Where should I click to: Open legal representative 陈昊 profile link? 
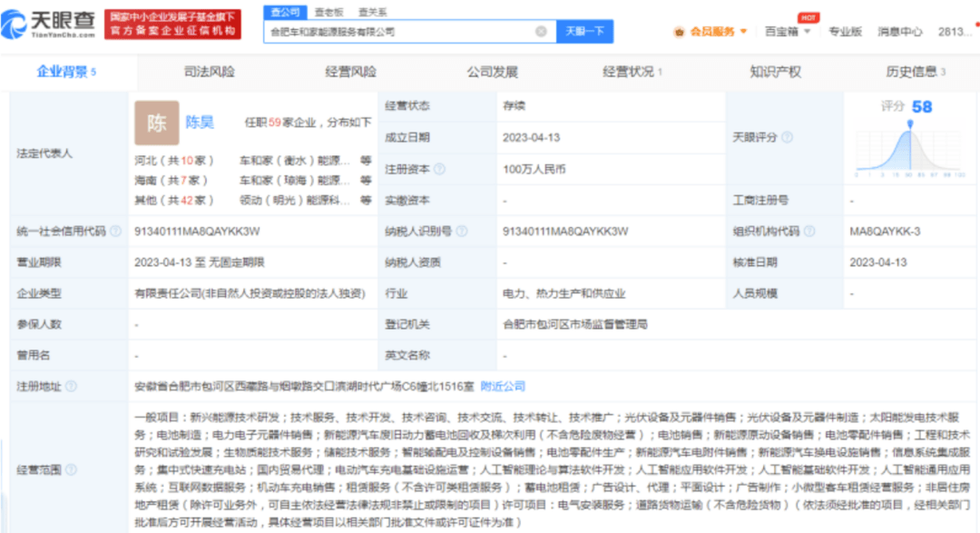pyautogui.click(x=200, y=122)
